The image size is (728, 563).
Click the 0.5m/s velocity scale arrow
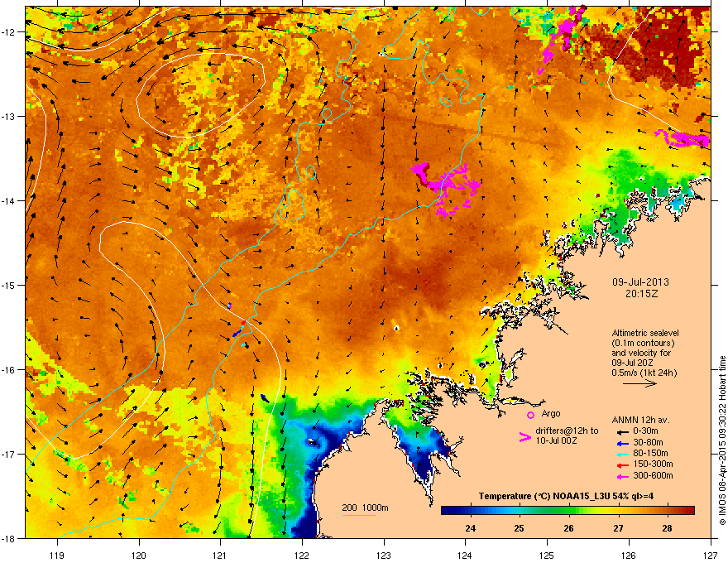(x=639, y=383)
